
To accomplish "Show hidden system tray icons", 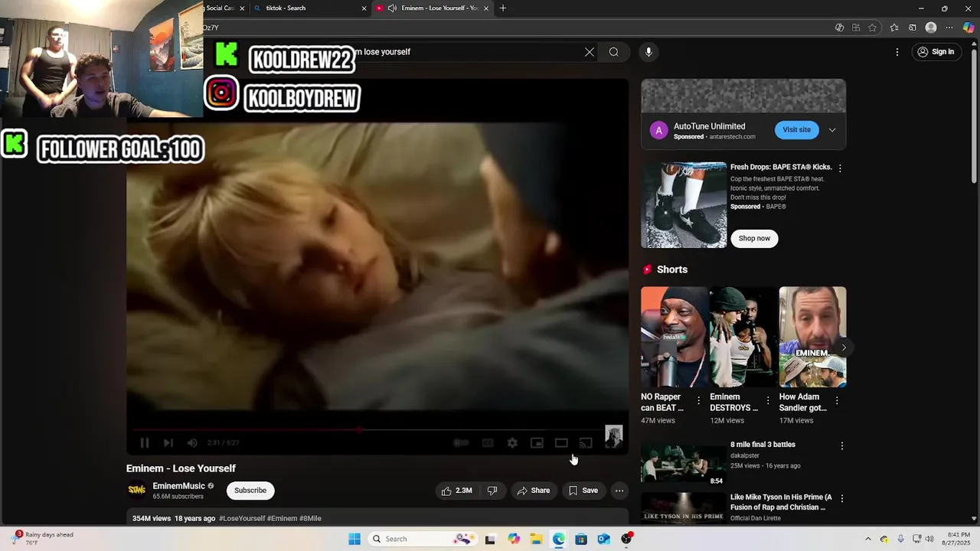I will tap(868, 540).
